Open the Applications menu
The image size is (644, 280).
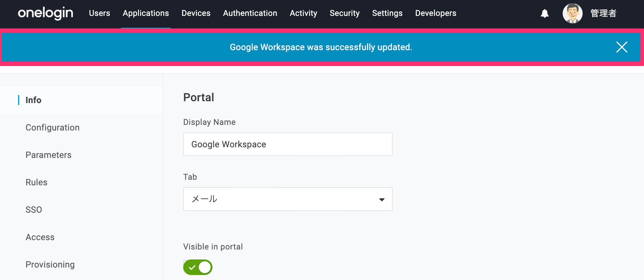pyautogui.click(x=146, y=13)
